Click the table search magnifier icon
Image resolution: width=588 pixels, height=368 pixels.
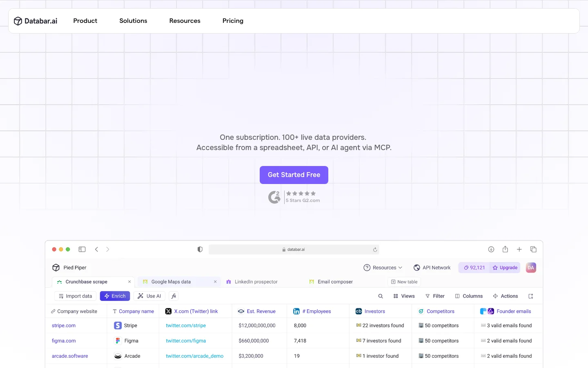[381, 296]
